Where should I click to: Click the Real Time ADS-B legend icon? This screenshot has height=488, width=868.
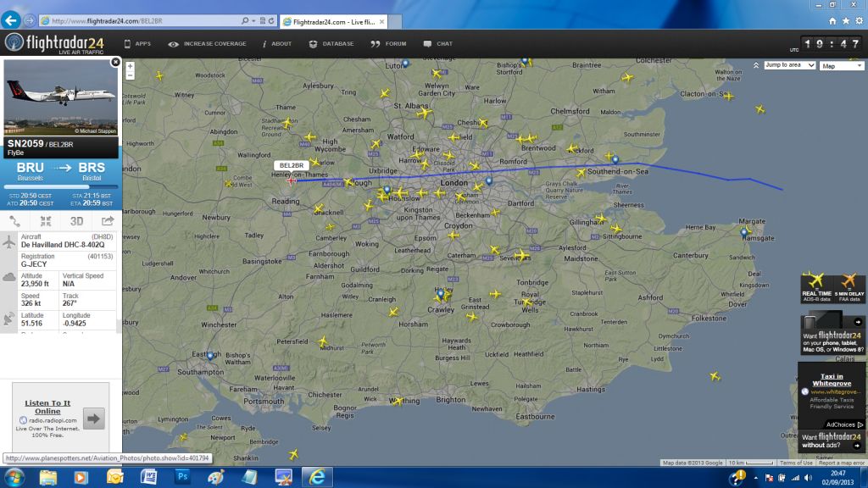(x=816, y=288)
